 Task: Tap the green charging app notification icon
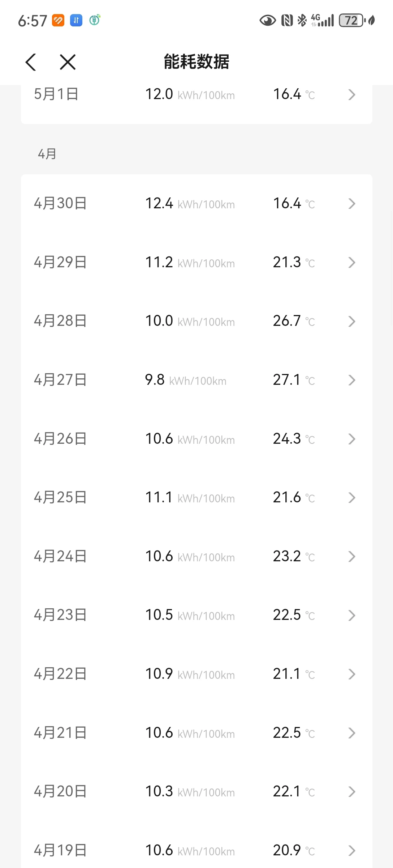coord(95,20)
